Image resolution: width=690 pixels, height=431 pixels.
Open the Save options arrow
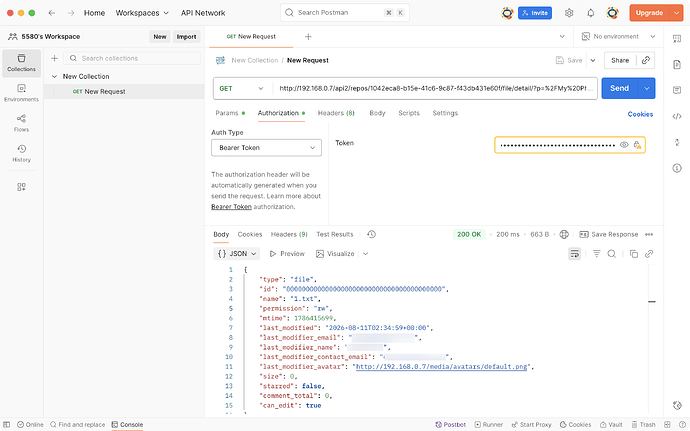[593, 60]
